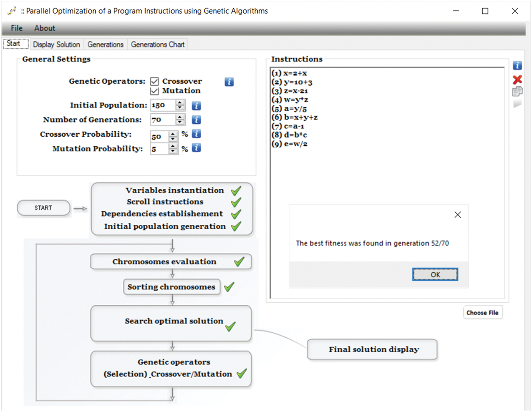
Task: Click the copy icon beside Instructions panel
Action: coord(517,91)
